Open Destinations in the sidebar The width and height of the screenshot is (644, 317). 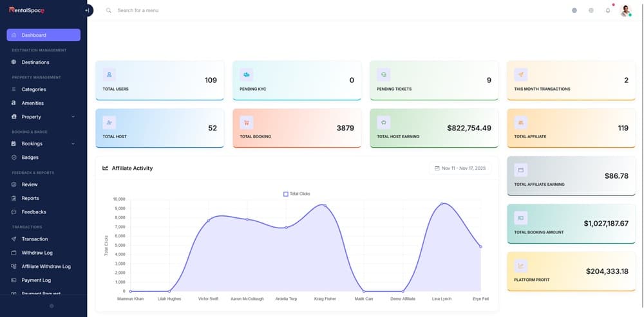click(x=35, y=62)
